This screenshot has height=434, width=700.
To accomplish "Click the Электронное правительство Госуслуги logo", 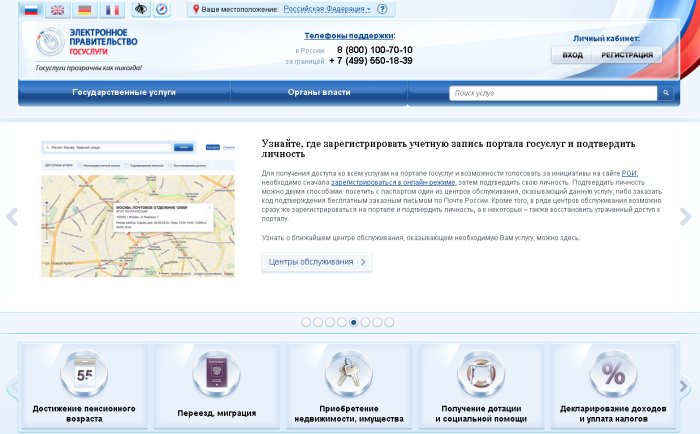I will (88, 42).
